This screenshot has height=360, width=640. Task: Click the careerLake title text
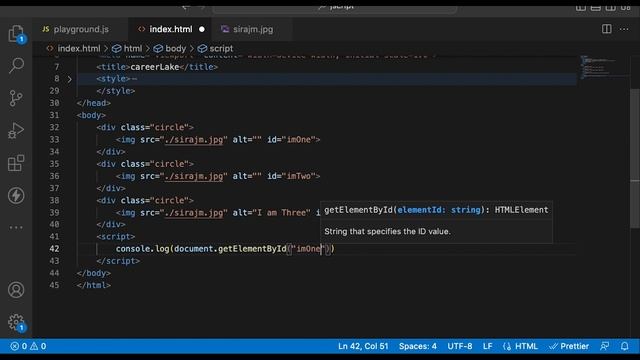click(155, 67)
